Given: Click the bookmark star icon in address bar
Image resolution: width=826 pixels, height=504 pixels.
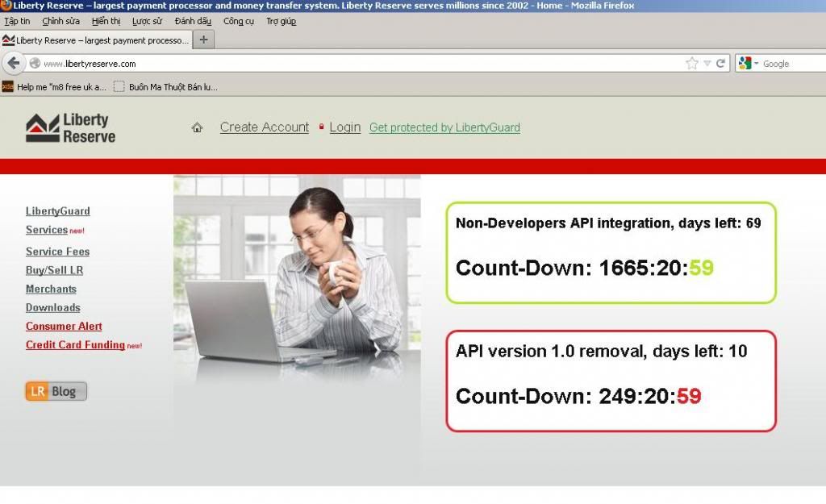Looking at the screenshot, I should [691, 63].
